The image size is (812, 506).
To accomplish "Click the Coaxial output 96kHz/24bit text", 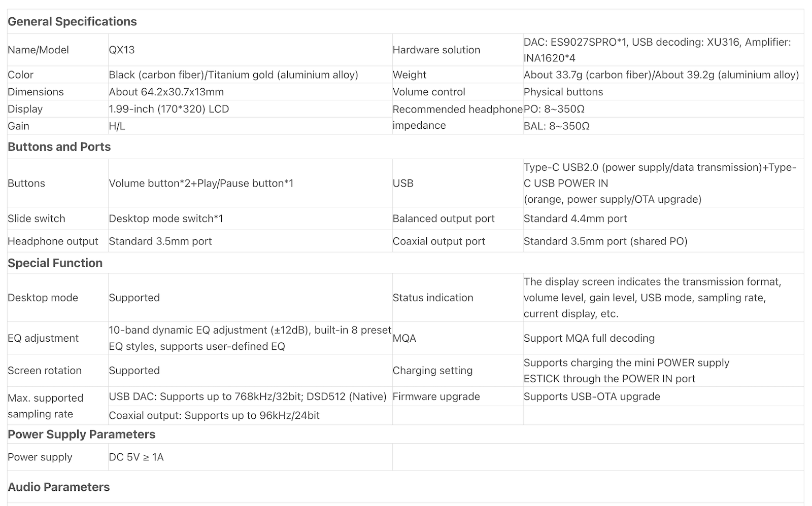I will click(214, 416).
